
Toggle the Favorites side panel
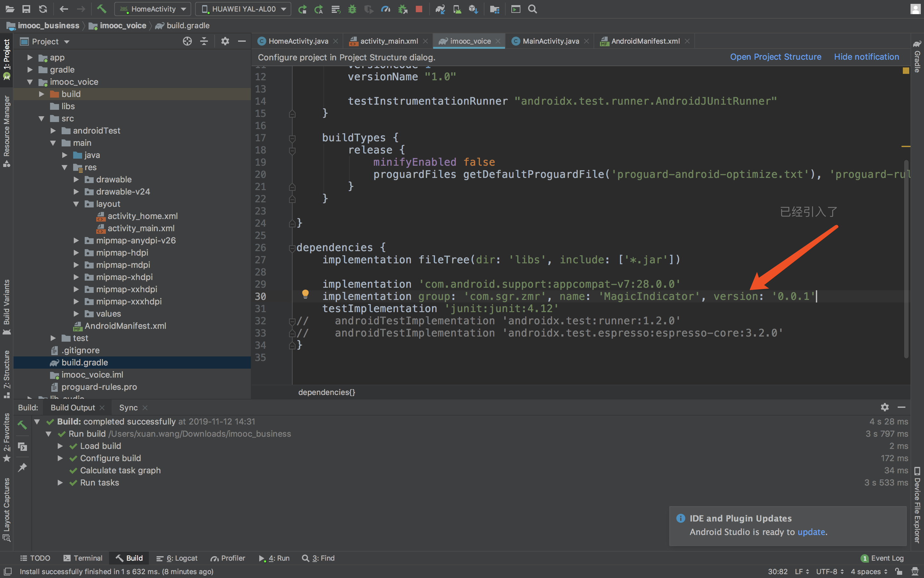tap(6, 437)
